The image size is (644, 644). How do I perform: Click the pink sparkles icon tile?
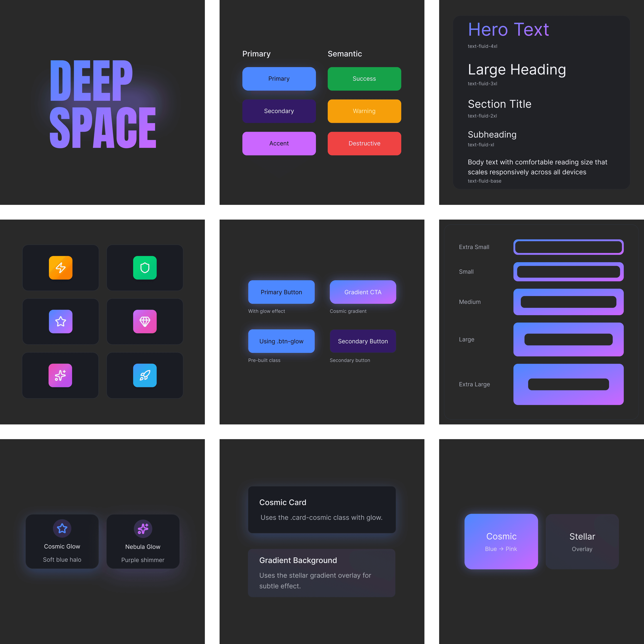[60, 375]
